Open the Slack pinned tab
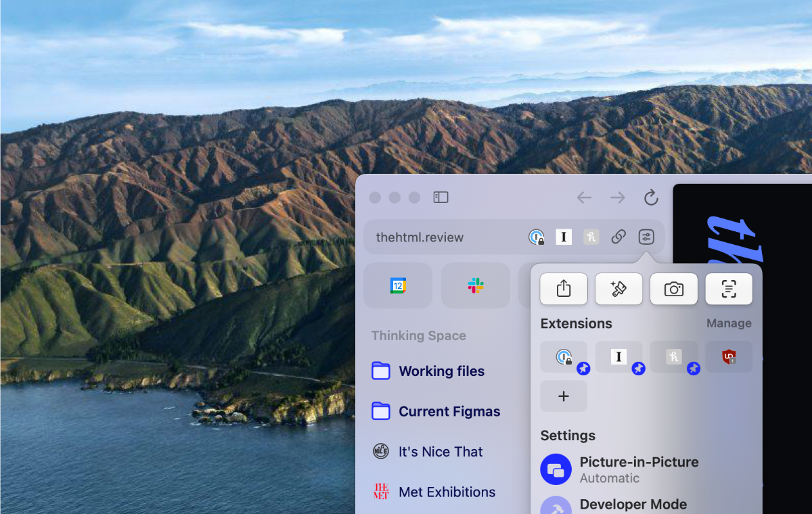Image resolution: width=812 pixels, height=514 pixels. [476, 285]
